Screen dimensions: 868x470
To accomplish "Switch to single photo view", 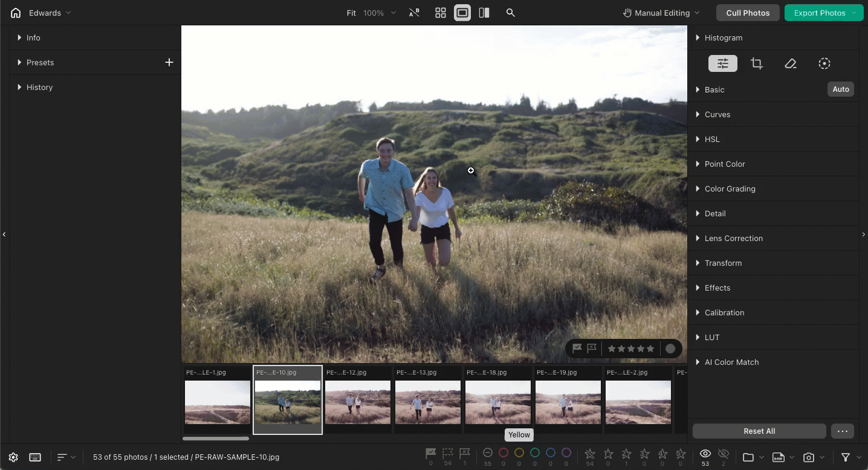I will pyautogui.click(x=462, y=13).
